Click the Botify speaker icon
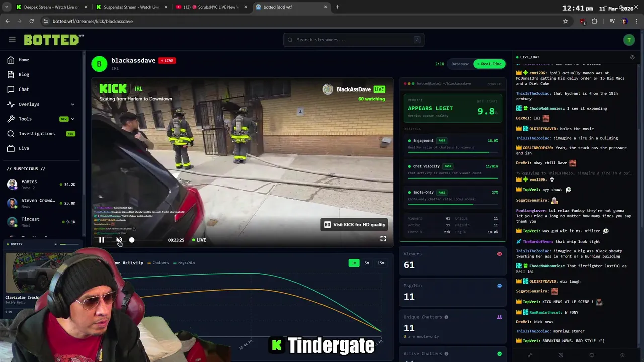644x362 pixels. point(56,244)
